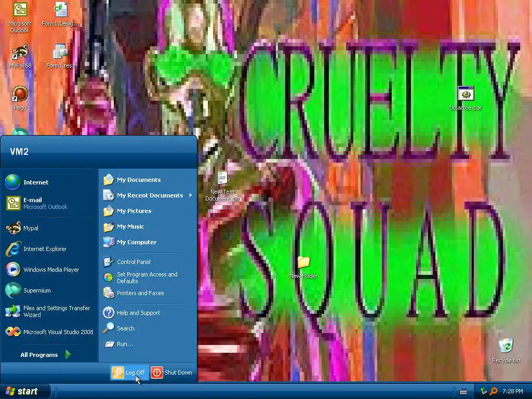
Task: Click the network connection tray icon
Action: tap(484, 391)
